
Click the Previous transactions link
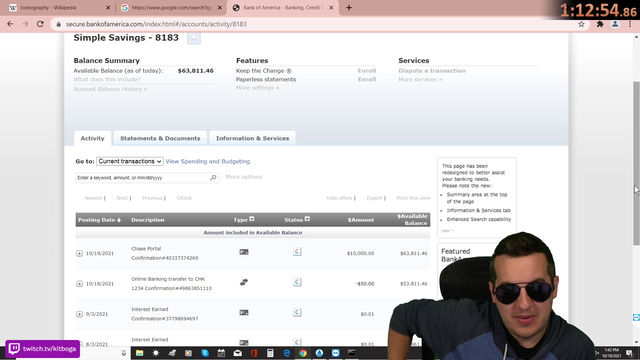[152, 198]
